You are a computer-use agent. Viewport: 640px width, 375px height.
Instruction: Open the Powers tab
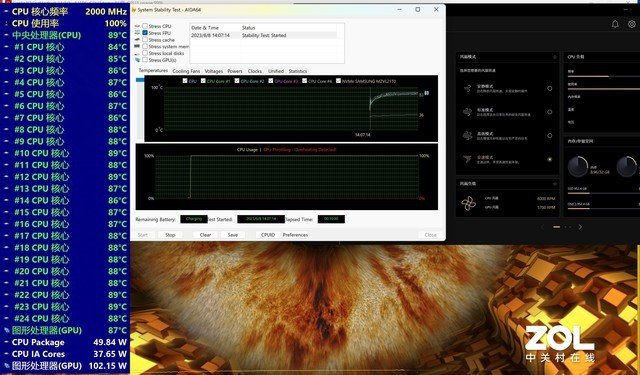[235, 71]
